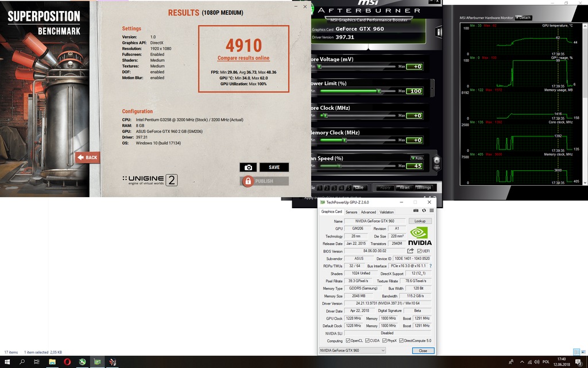Toggle the UEFI checkbox

point(419,251)
